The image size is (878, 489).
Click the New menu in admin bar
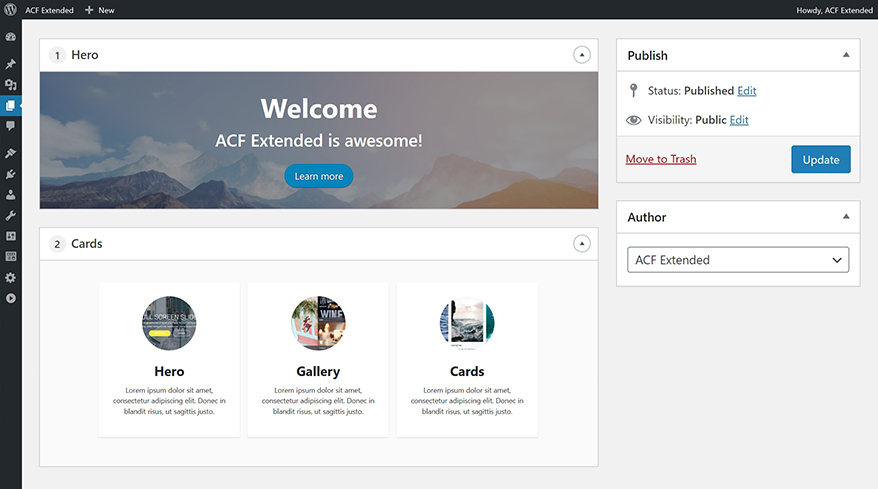99,10
